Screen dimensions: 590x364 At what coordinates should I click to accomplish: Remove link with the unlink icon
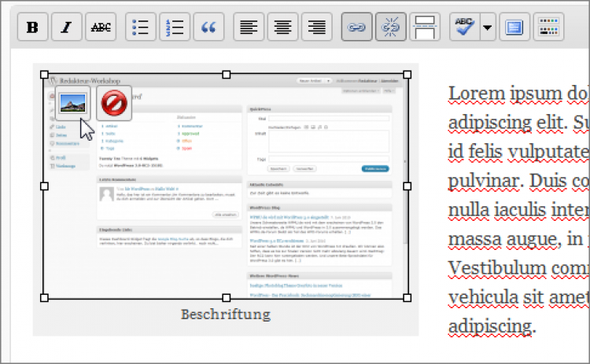coord(391,27)
